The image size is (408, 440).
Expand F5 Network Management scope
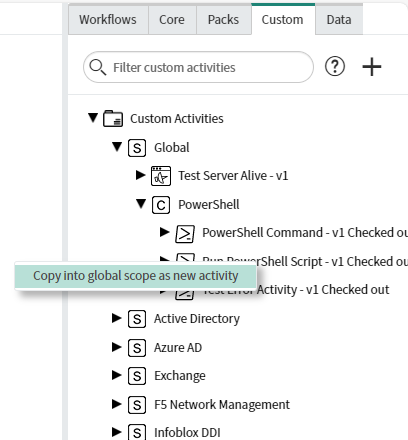click(117, 404)
